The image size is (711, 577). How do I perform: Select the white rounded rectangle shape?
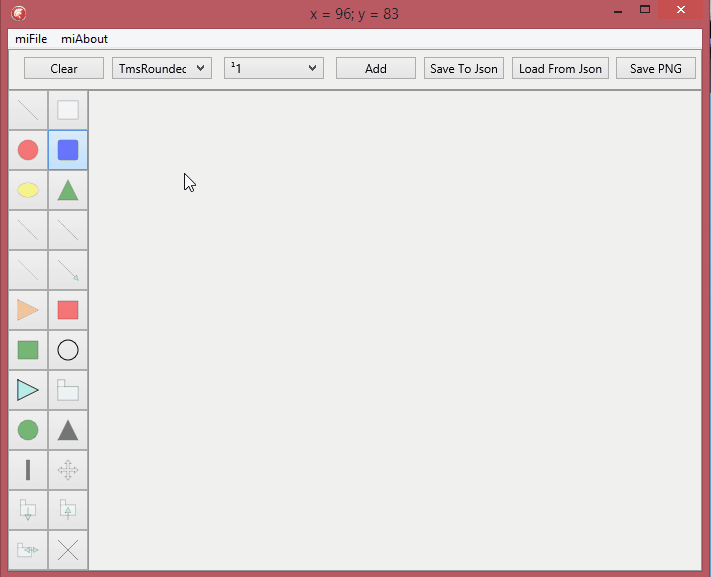click(x=68, y=110)
